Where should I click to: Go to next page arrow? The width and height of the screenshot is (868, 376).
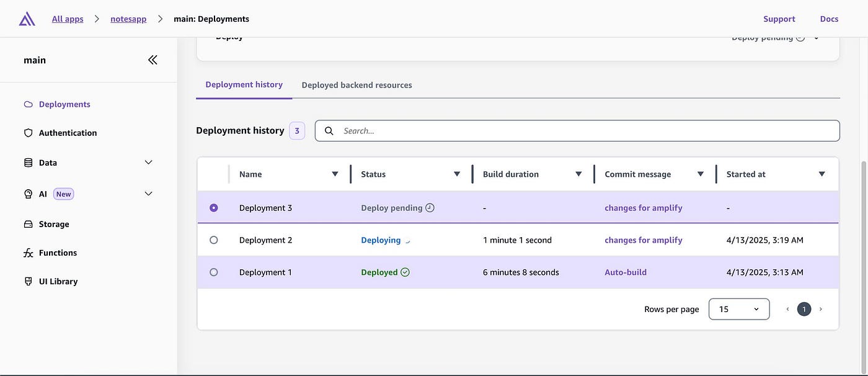click(820, 309)
